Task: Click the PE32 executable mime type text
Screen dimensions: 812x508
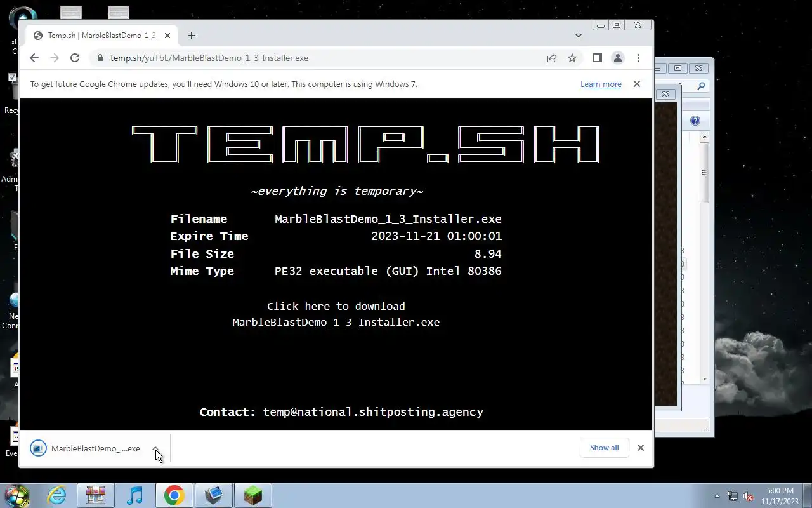Action: click(388, 271)
